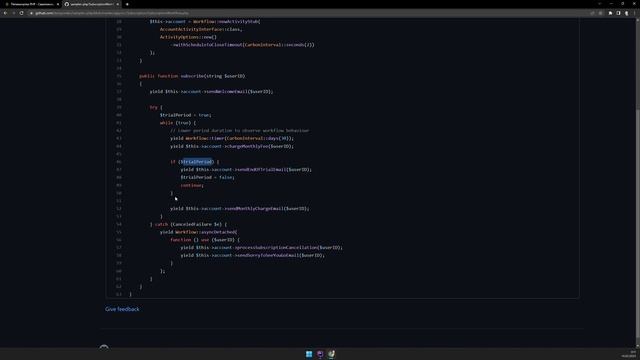Click the 'try {' code line
Image resolution: width=640 pixels, height=360 pixels.
[x=156, y=107]
